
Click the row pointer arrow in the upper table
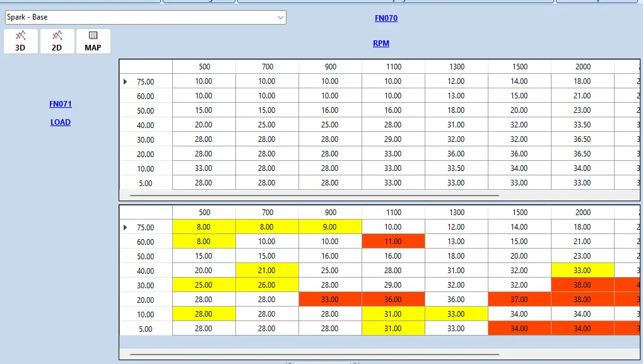(x=125, y=81)
